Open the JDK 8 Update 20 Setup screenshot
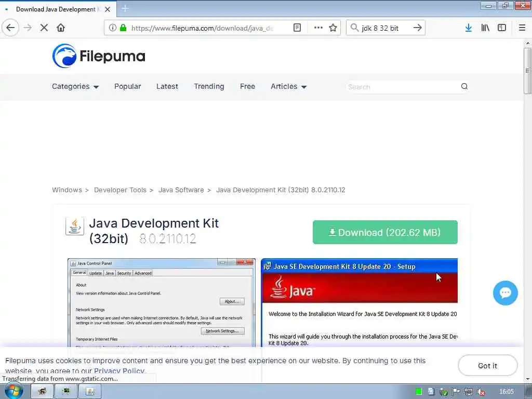This screenshot has width=532, height=399. (x=360, y=303)
